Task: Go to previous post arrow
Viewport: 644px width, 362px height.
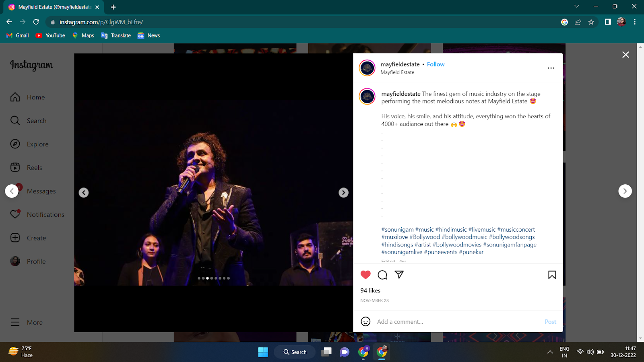Action: point(12,191)
